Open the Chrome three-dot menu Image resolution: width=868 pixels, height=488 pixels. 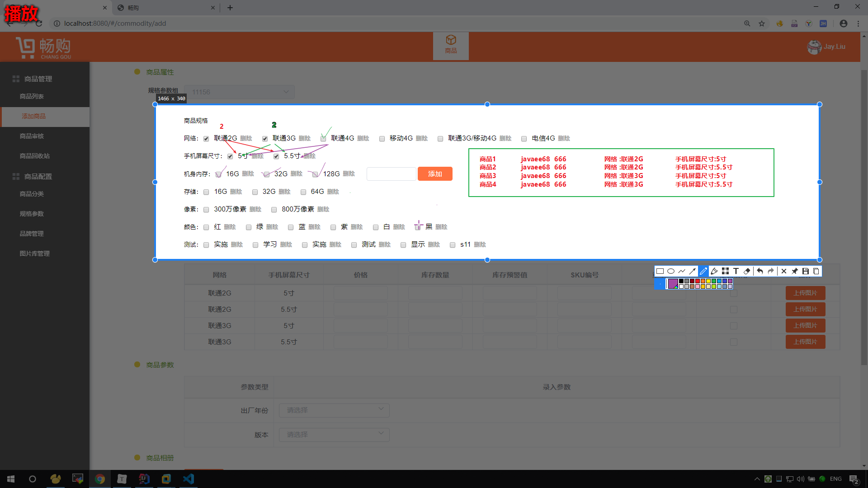(x=858, y=23)
